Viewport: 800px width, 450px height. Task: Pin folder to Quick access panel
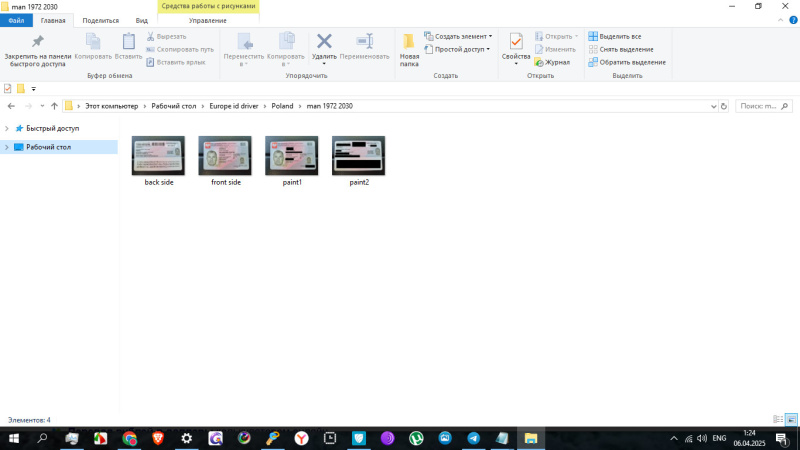(x=37, y=50)
